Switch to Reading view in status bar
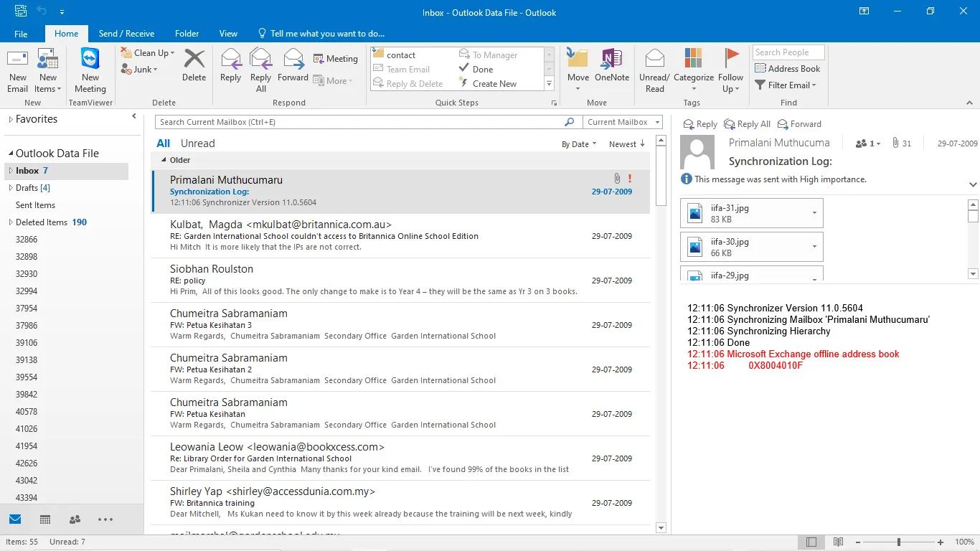Viewport: 980px width, 551px height. (838, 542)
